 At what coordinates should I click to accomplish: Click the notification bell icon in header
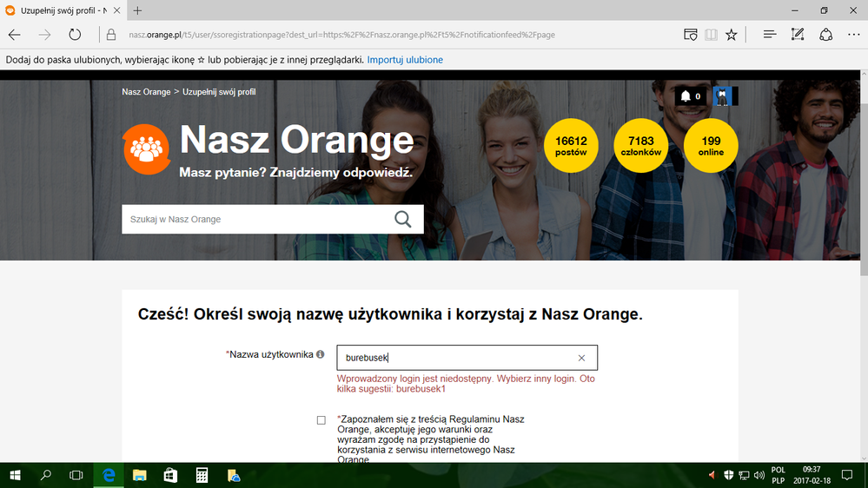686,96
